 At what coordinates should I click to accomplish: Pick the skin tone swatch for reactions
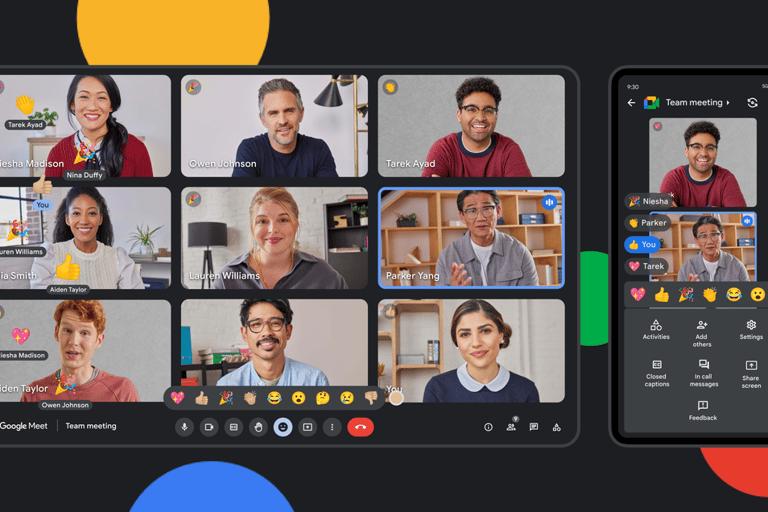[x=396, y=398]
